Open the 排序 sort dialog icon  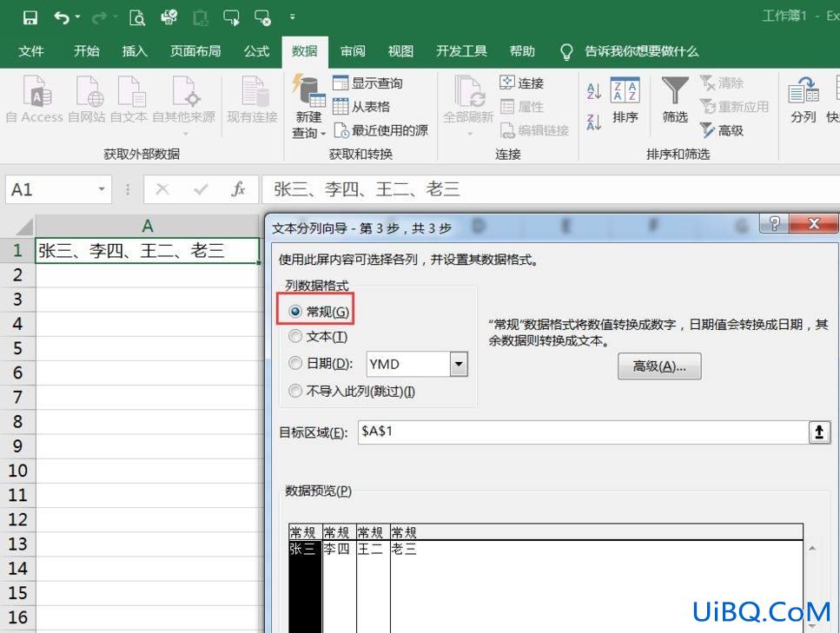click(625, 100)
